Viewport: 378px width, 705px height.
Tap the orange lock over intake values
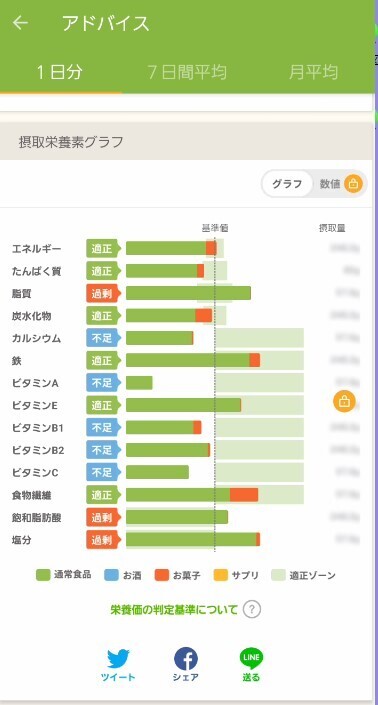(344, 401)
